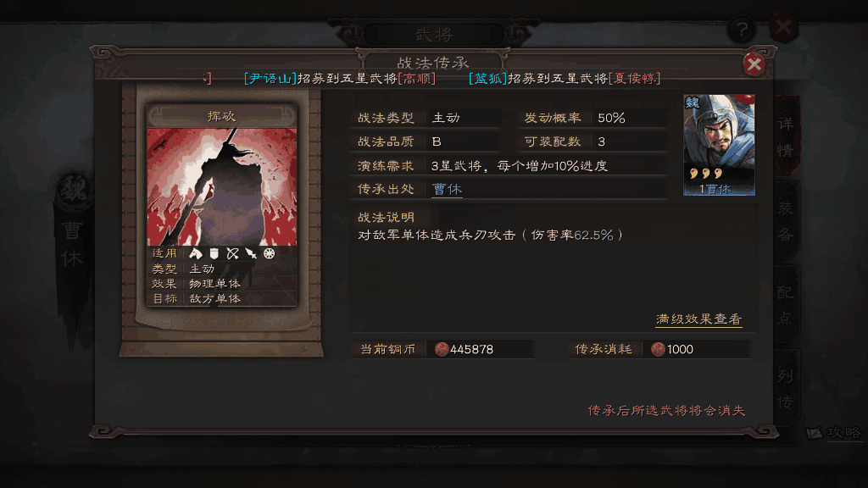The image size is (868, 488).
Task: View max level effect via 满级效果查看
Action: pos(698,319)
